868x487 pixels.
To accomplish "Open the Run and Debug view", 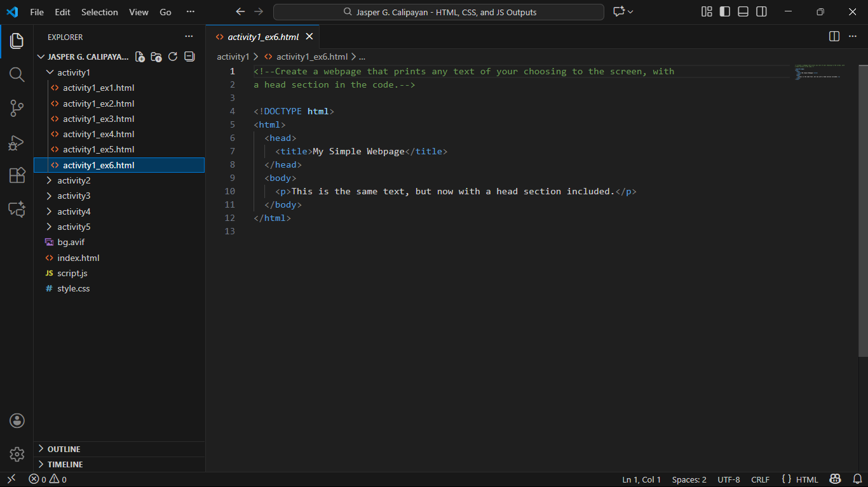I will coord(17,143).
